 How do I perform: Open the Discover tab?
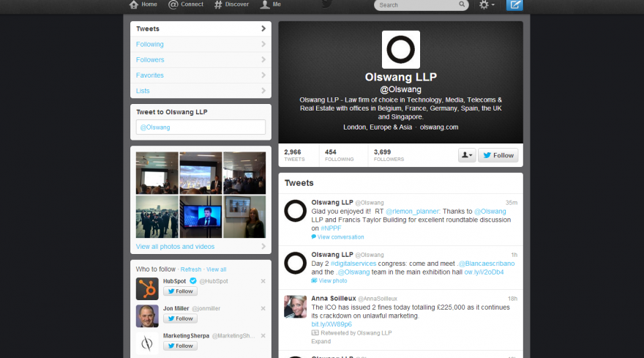(231, 4)
